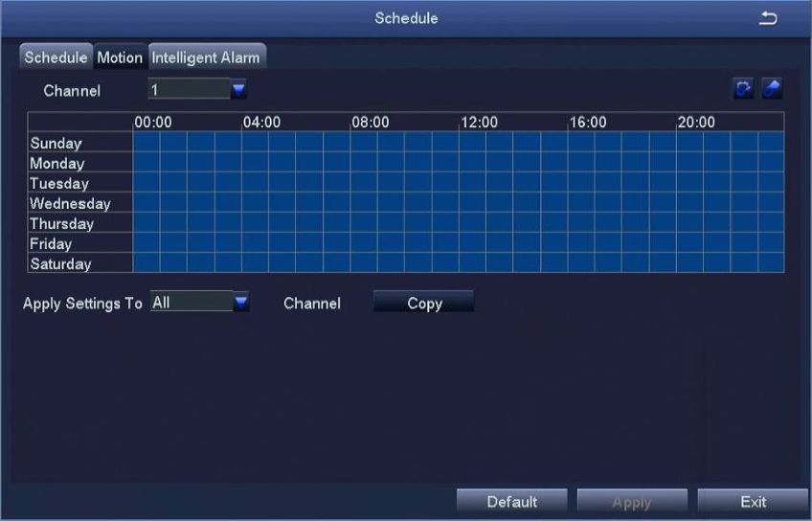The height and width of the screenshot is (521, 812).
Task: Toggle the Saturday 20:00 schedule cell
Action: 689,263
